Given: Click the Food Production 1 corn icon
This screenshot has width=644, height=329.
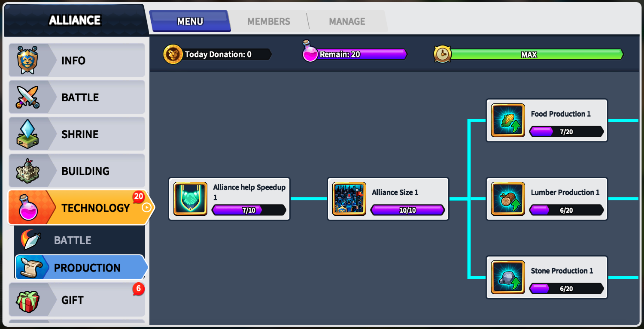Looking at the screenshot, I should (x=508, y=120).
